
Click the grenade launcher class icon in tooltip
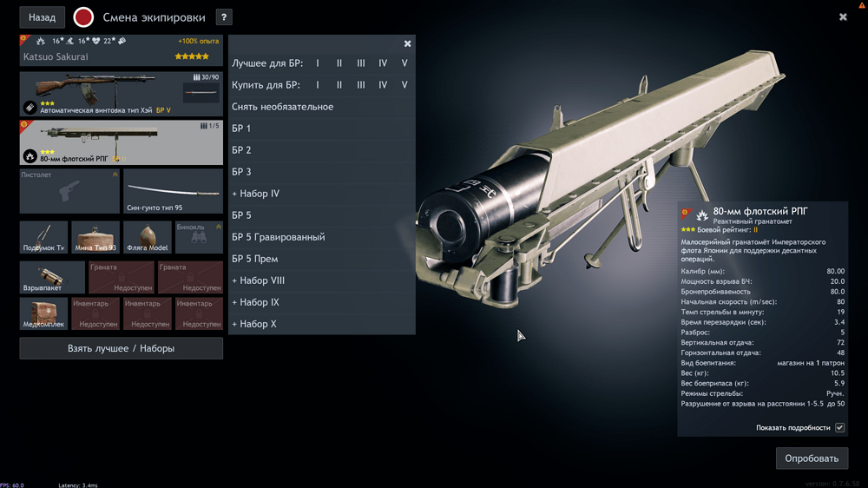pyautogui.click(x=702, y=215)
